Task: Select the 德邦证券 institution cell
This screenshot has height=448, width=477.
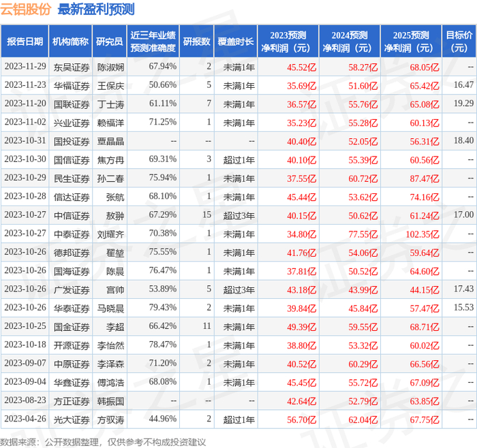Action: pos(72,253)
